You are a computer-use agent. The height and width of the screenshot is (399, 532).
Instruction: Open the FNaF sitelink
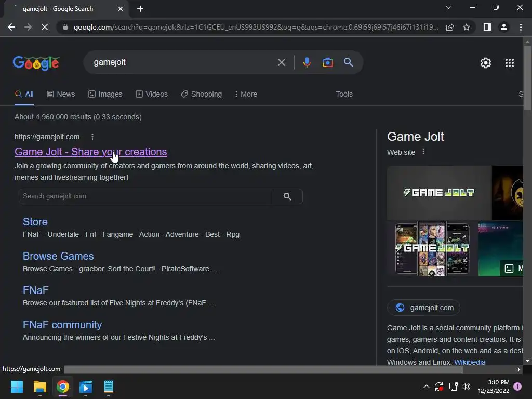(x=36, y=290)
